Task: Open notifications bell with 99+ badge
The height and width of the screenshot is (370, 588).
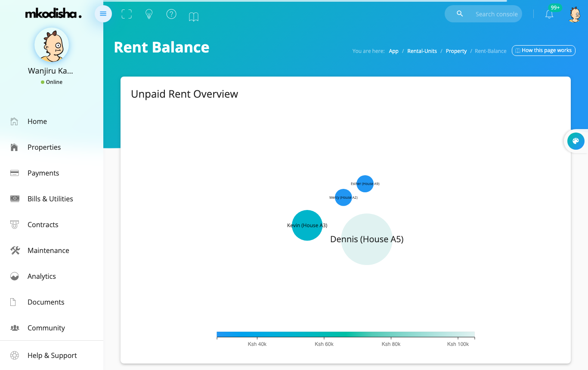Action: click(x=549, y=14)
